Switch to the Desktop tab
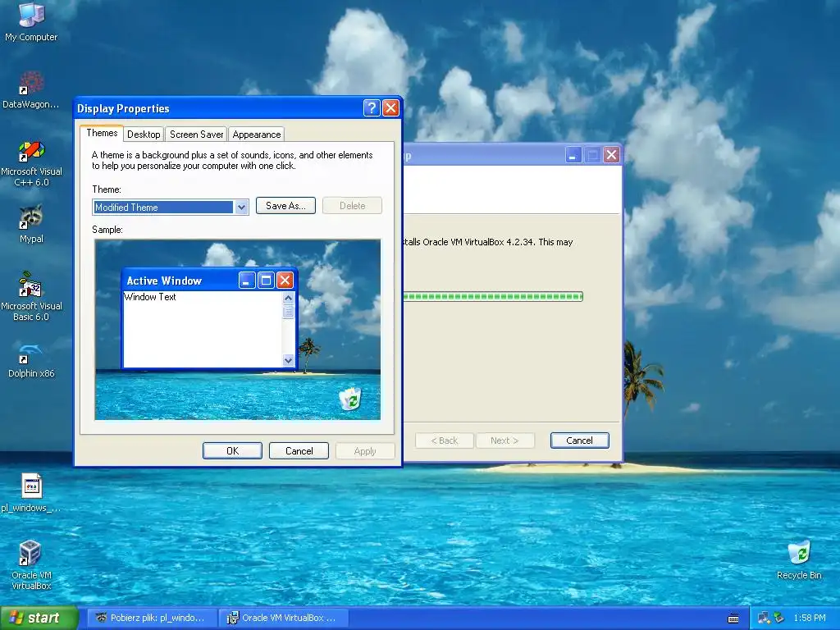This screenshot has height=630, width=840. tap(144, 135)
